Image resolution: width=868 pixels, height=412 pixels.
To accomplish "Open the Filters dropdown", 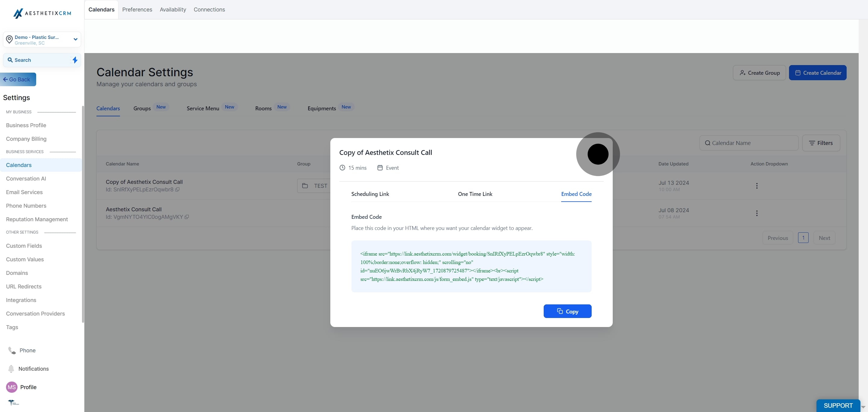I will [821, 143].
